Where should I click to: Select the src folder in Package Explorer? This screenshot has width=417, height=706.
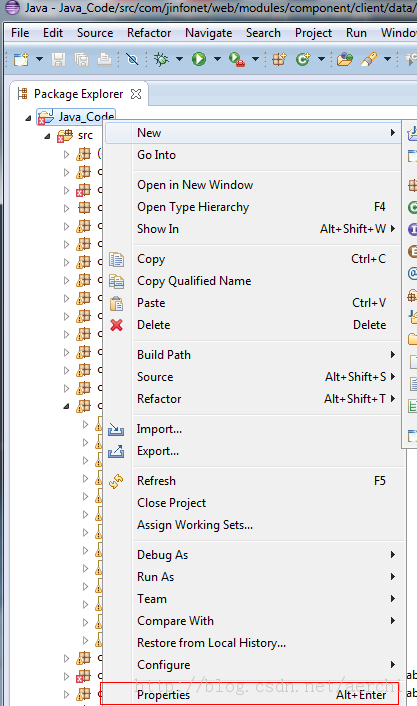pos(85,135)
